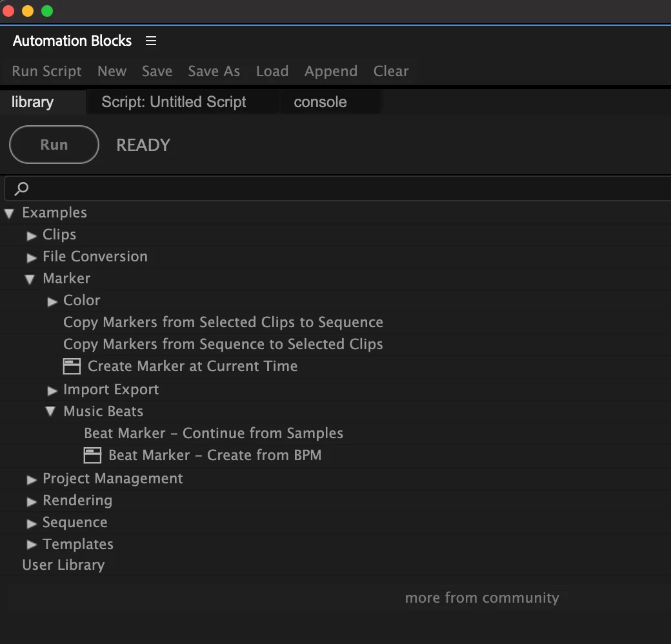
Task: Click the Templates folder label
Action: 78,544
